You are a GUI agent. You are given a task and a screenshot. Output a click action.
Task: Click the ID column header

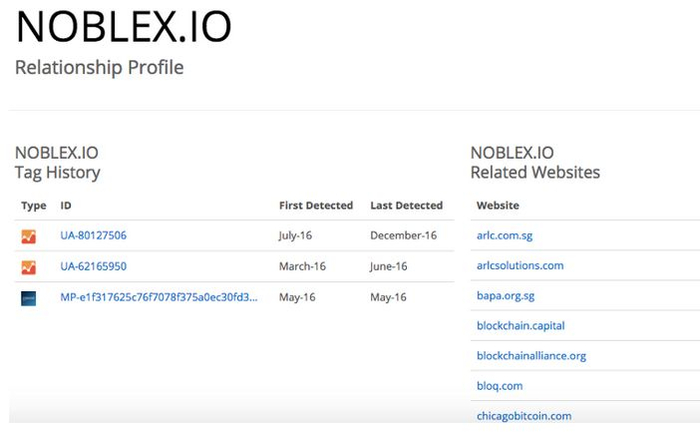(x=66, y=206)
